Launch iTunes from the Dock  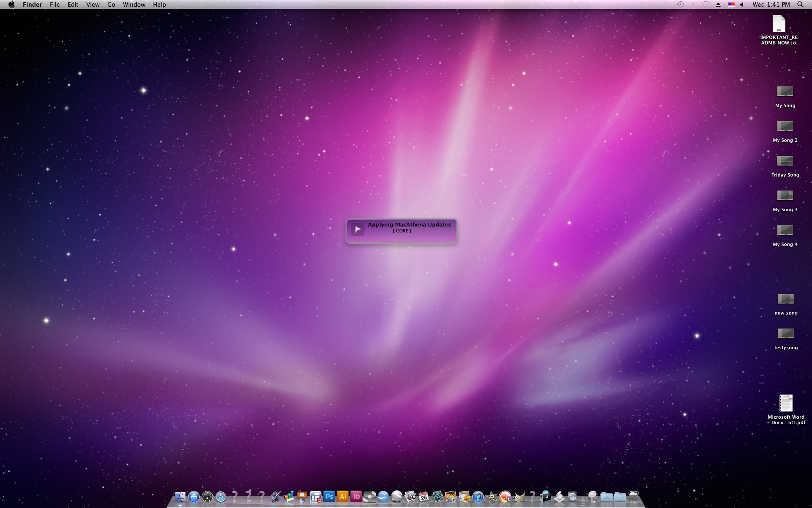coord(478,497)
